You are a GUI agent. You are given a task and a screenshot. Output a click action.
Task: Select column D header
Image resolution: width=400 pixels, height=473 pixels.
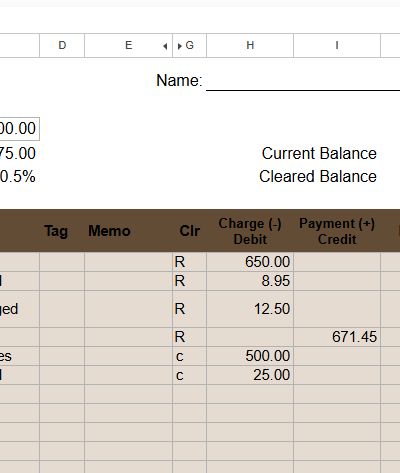tap(62, 45)
